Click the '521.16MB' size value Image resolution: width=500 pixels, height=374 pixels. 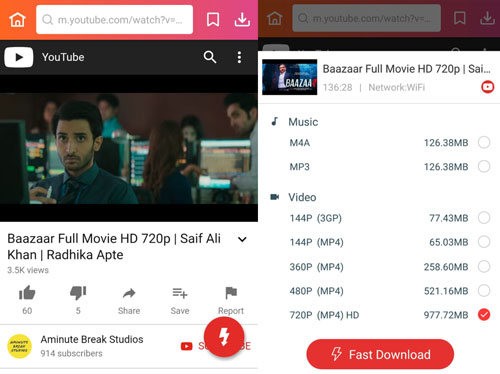446,291
